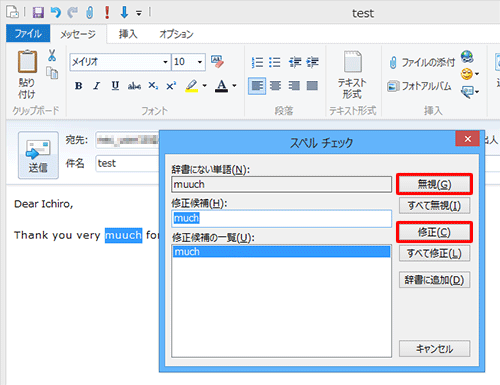Click the clear formatting eraser icon
Screen dimensions: 500x385
tap(217, 62)
